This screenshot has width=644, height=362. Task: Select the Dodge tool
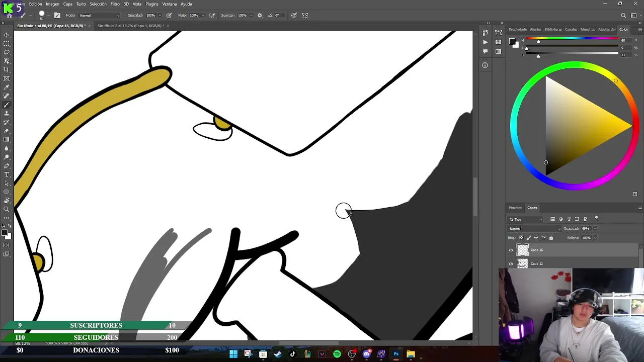click(7, 157)
